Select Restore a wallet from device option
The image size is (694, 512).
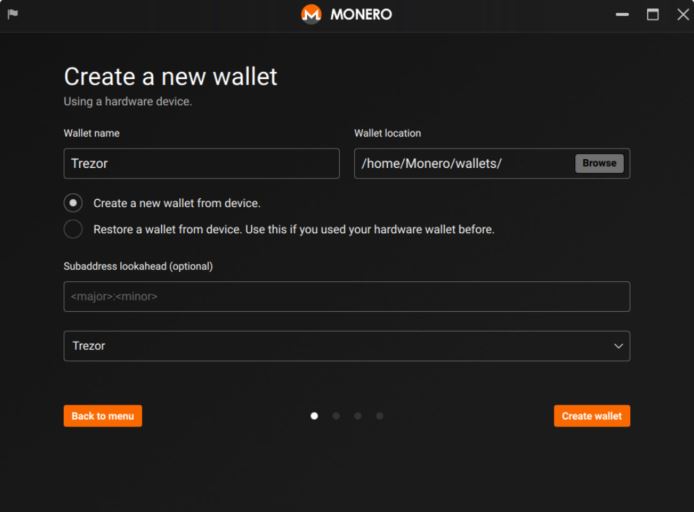[x=73, y=229]
